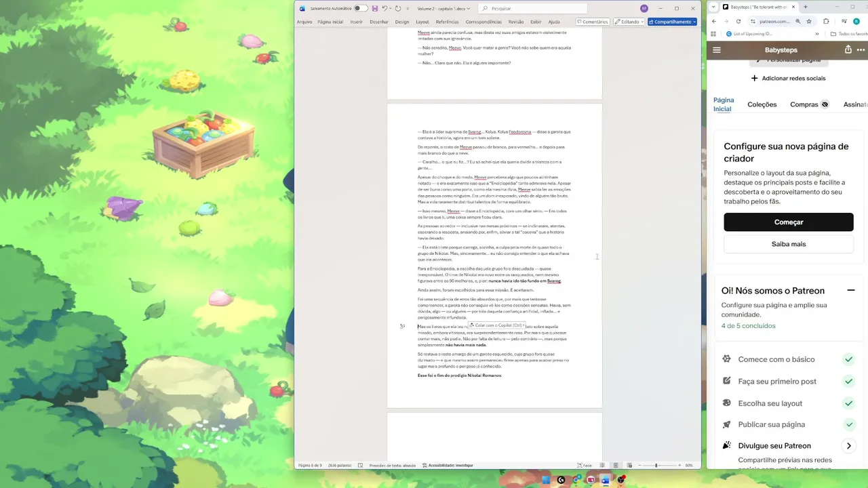Open the Chrome tab search chevron
The width and height of the screenshot is (868, 488).
[x=713, y=7]
